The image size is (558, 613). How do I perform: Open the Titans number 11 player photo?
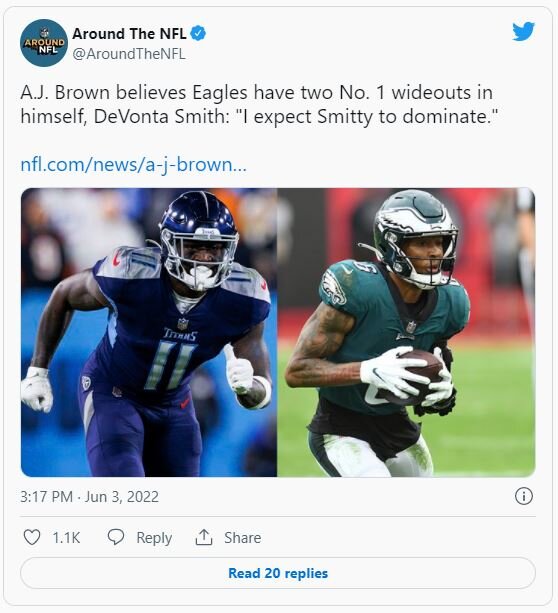[149, 332]
